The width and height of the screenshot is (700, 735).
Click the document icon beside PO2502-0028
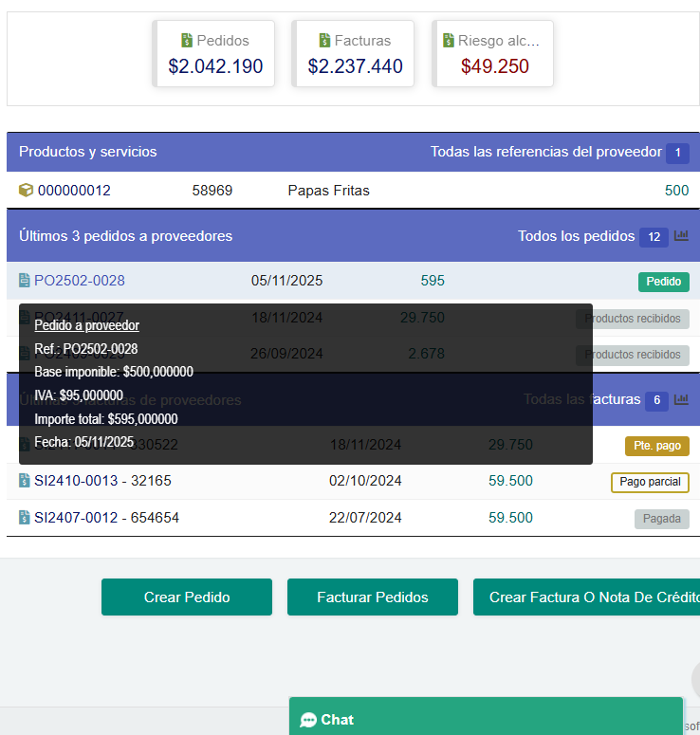click(25, 281)
